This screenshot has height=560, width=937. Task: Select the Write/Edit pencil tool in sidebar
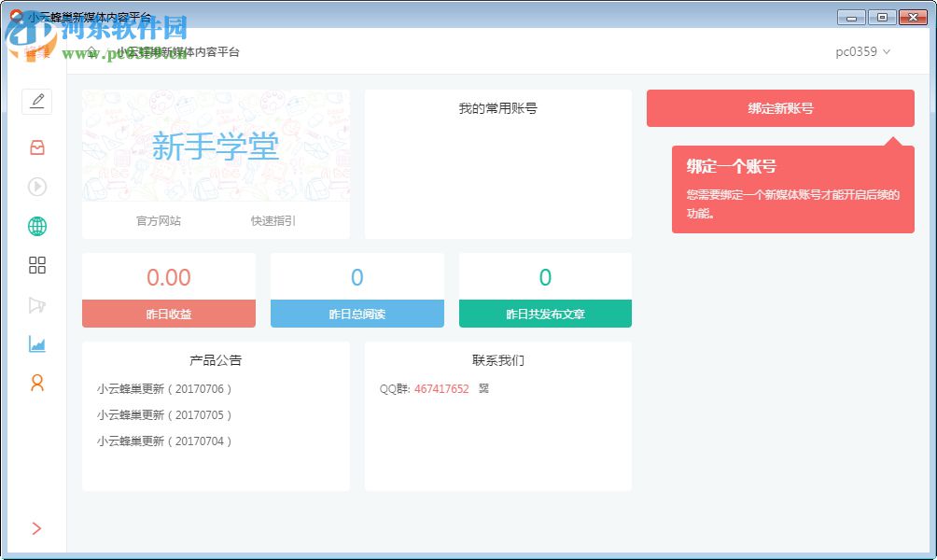click(x=37, y=102)
